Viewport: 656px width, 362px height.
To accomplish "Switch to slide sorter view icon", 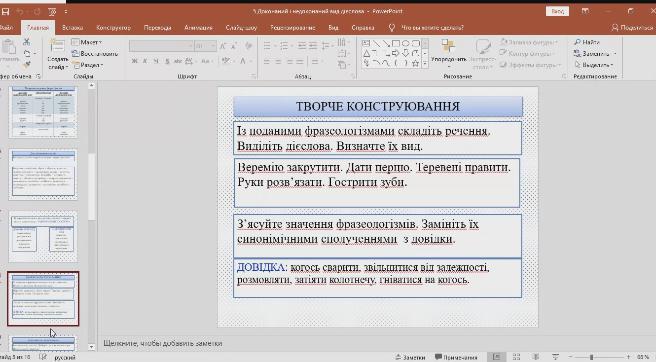I will (x=516, y=357).
